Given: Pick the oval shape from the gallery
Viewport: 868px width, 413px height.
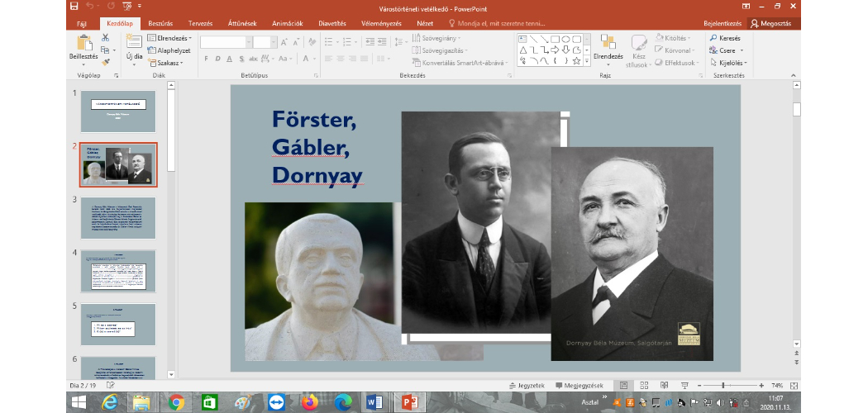Looking at the screenshot, I should tap(566, 39).
